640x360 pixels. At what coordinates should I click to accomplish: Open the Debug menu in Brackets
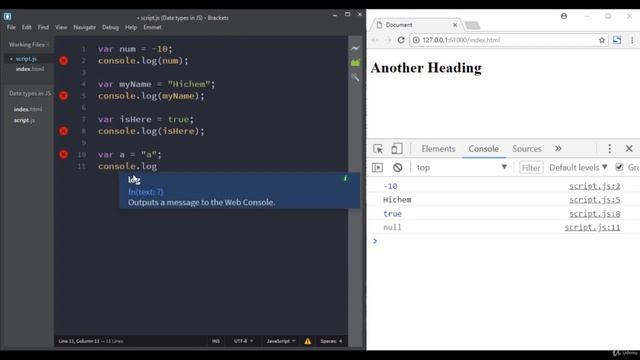tap(110, 27)
